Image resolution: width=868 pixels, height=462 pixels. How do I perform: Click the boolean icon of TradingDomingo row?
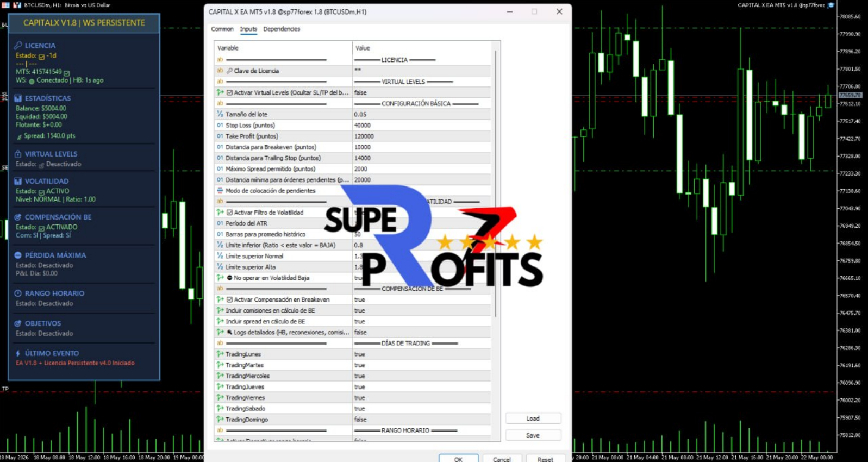220,419
